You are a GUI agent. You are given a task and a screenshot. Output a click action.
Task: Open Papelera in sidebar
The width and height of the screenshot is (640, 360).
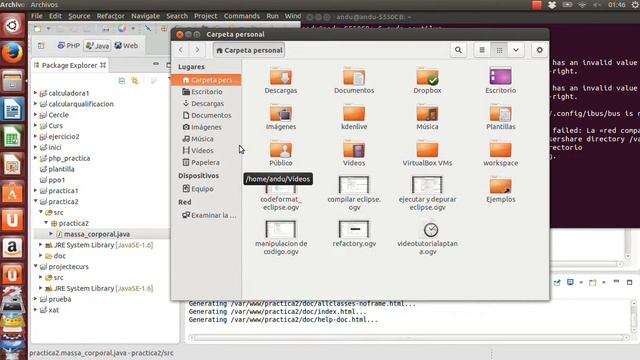click(x=206, y=162)
